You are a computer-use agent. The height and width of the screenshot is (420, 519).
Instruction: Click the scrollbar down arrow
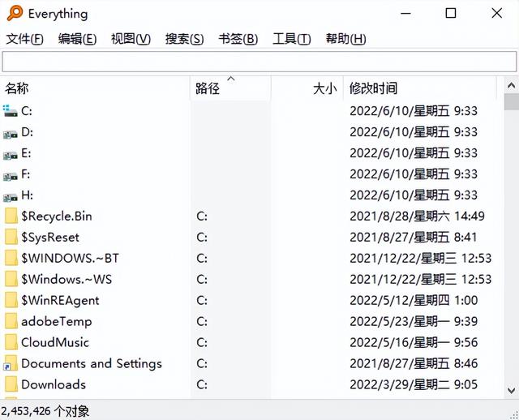pyautogui.click(x=511, y=391)
